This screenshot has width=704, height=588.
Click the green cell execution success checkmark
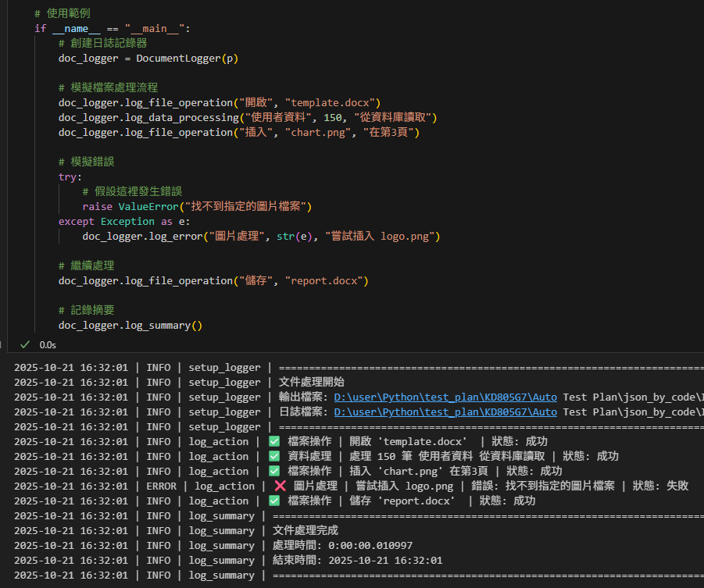coord(25,344)
